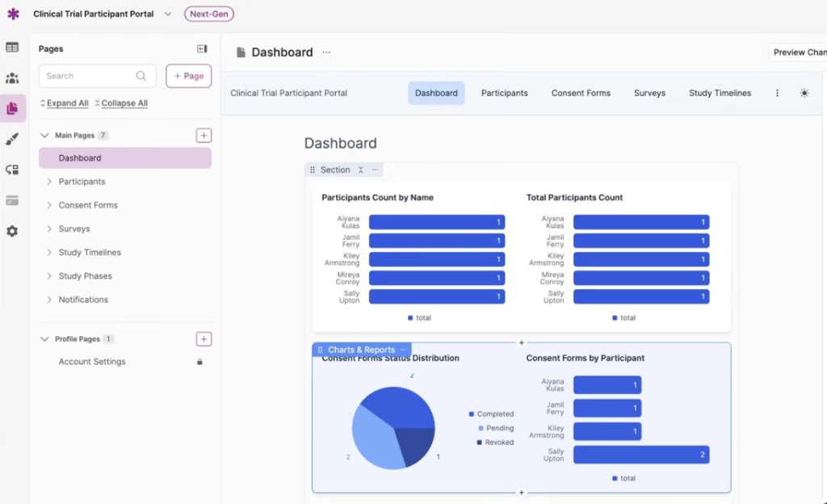Open the data tables panel in sidebar
This screenshot has width=827, height=504.
pyautogui.click(x=12, y=48)
